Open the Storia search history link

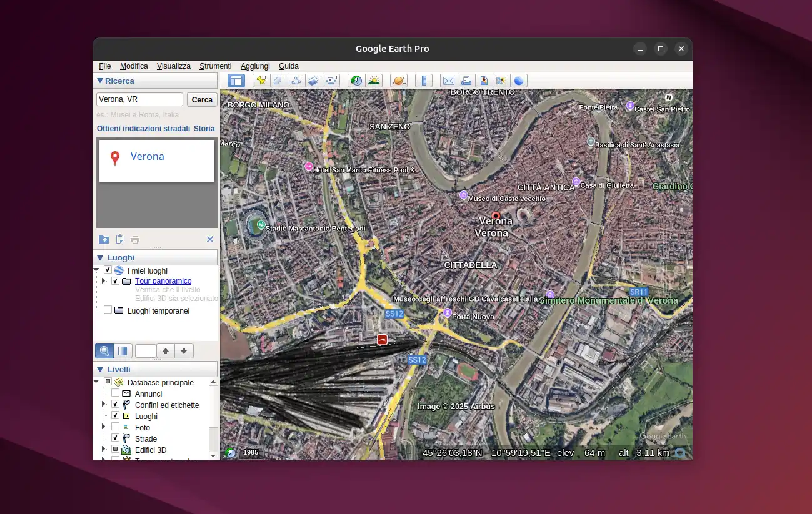click(x=204, y=129)
